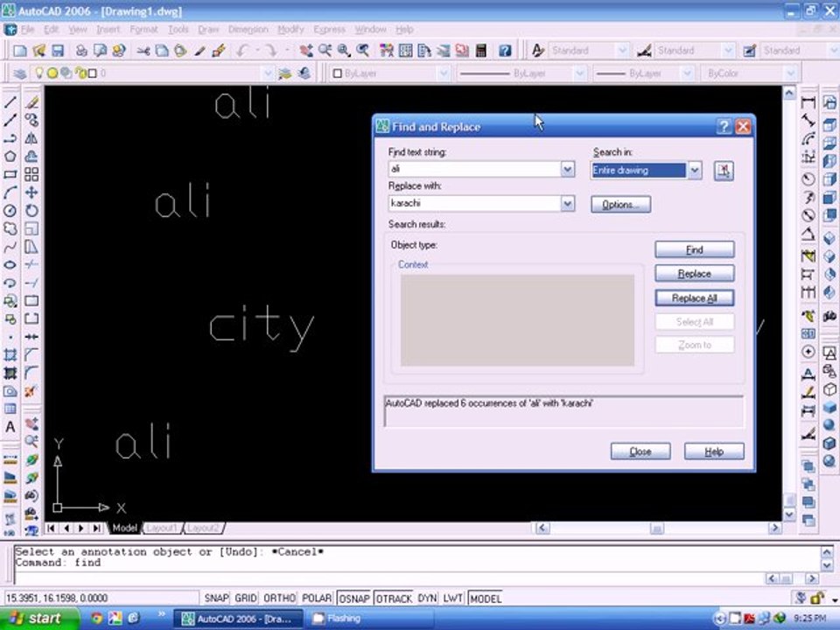This screenshot has height=630, width=840.
Task: Toggle MODEL space button in status bar
Action: pos(486,598)
